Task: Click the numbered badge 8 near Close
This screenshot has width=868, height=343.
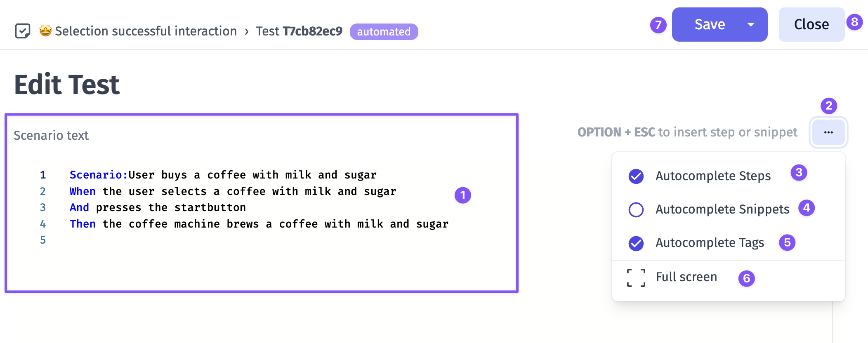Action: (x=854, y=22)
